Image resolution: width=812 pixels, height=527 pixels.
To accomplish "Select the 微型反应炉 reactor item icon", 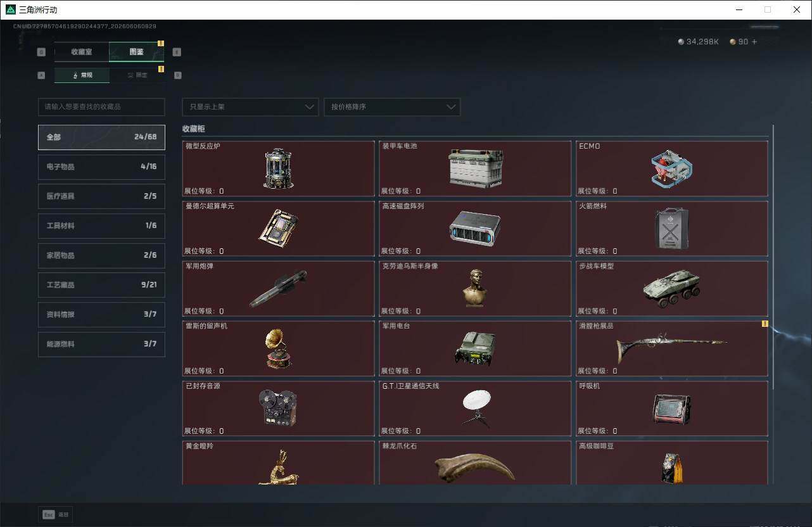I will tap(278, 168).
